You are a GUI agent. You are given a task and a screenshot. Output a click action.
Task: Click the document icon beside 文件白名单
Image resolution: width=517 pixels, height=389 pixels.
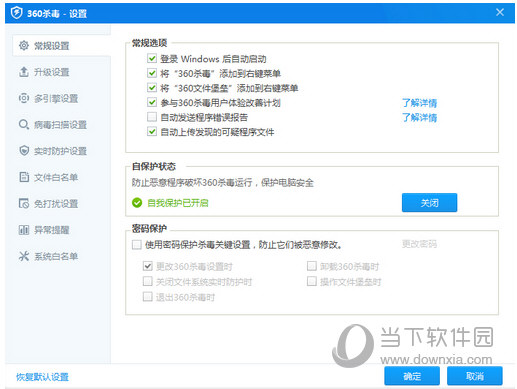coord(24,177)
